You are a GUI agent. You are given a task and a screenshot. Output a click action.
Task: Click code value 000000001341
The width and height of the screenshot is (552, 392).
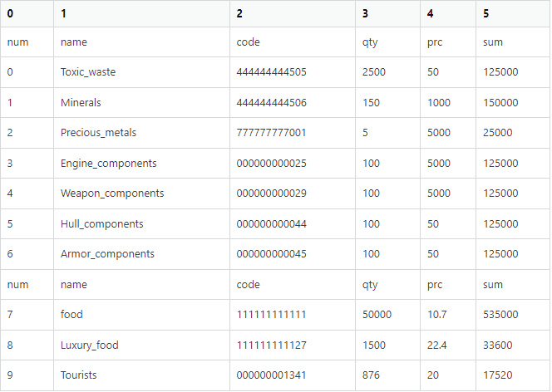coord(271,375)
